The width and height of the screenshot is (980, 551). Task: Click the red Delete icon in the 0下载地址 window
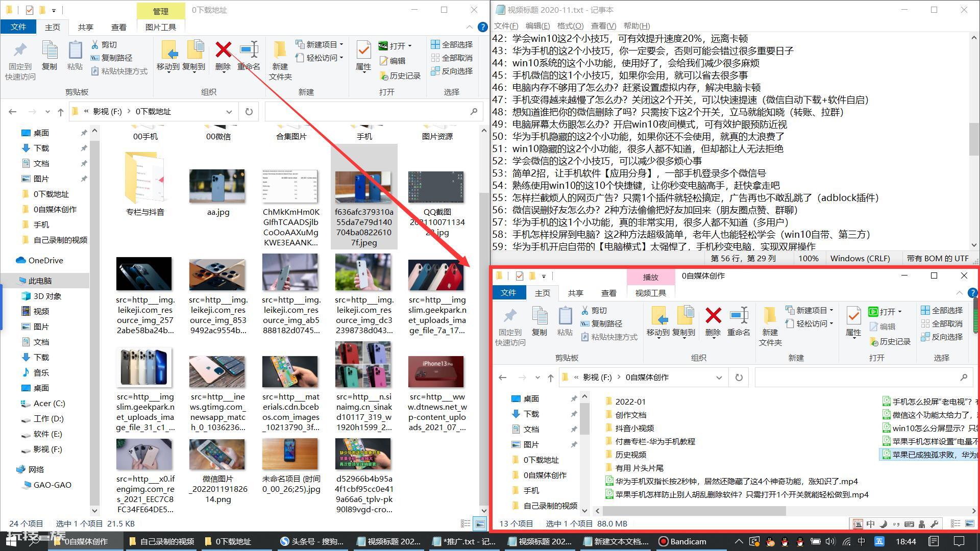[223, 49]
